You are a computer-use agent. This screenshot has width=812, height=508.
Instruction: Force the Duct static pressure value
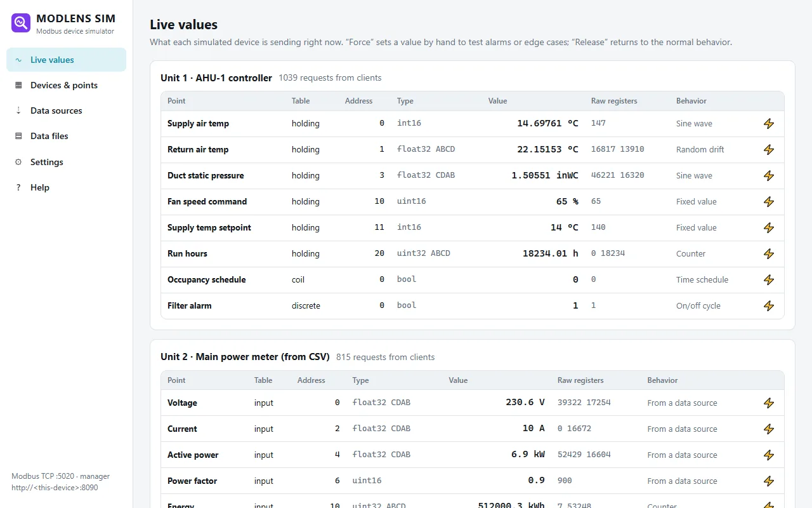769,176
